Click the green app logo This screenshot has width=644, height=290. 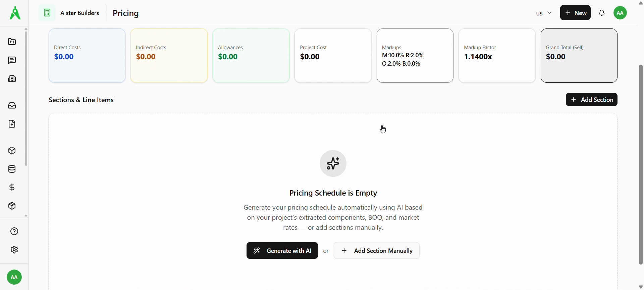tap(15, 13)
